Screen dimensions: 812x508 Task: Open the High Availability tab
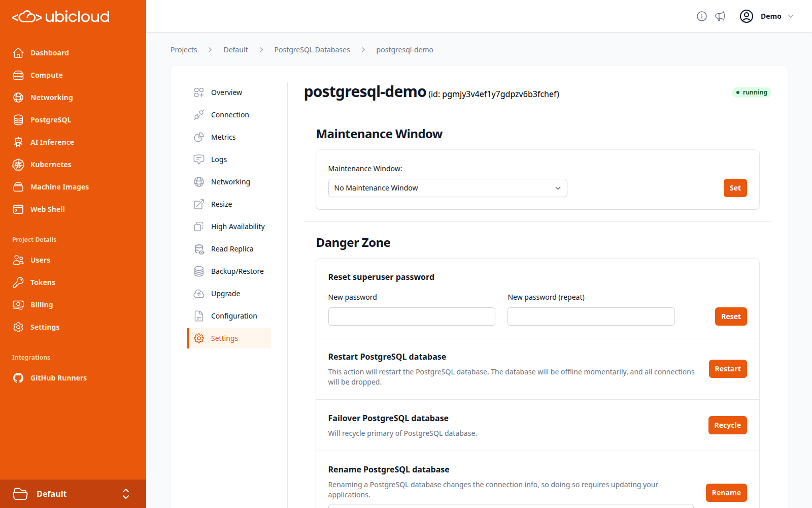(229, 227)
